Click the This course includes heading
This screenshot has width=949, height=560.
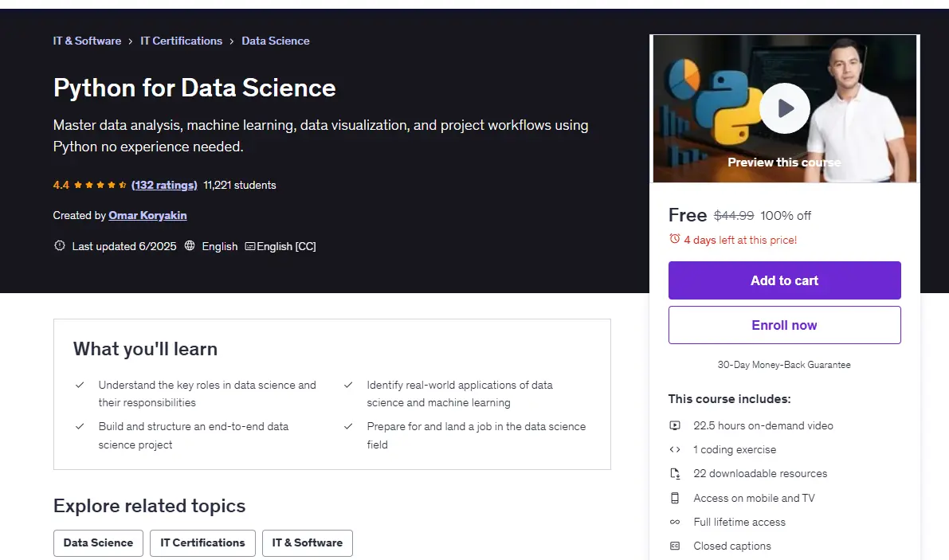point(729,399)
